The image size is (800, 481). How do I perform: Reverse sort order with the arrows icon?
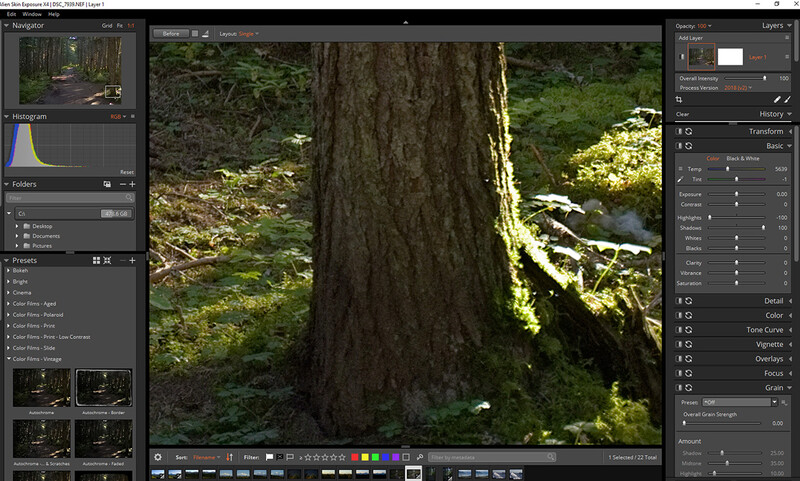[230, 458]
